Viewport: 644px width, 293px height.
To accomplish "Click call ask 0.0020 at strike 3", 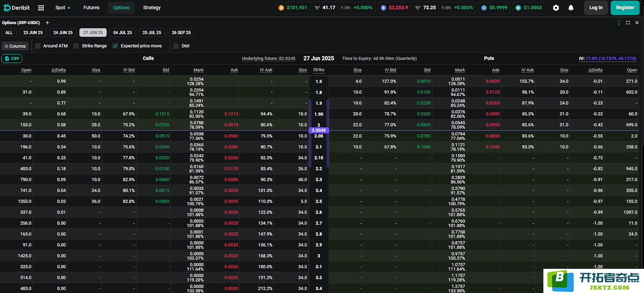I will (x=231, y=256).
